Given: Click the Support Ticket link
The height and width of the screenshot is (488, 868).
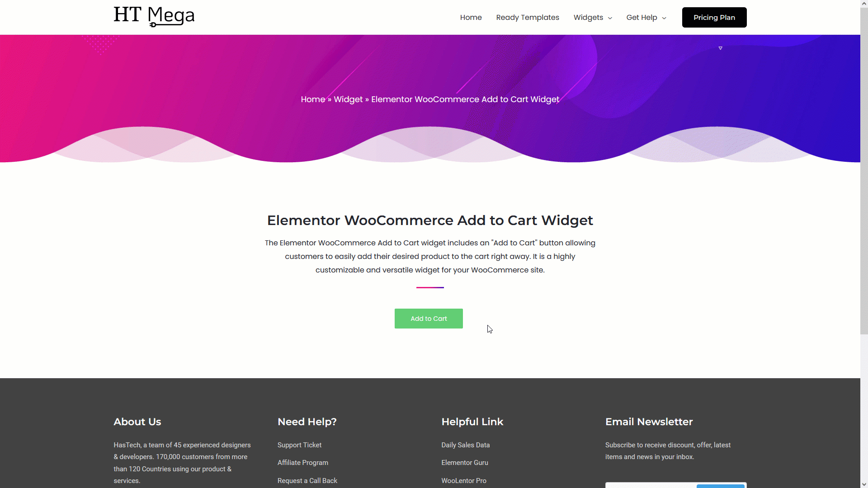Looking at the screenshot, I should (299, 445).
